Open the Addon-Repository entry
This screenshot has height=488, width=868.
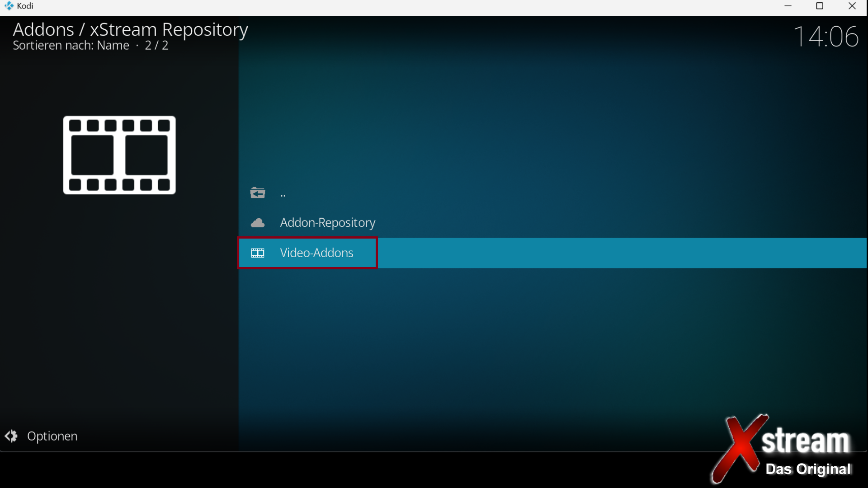pos(327,223)
